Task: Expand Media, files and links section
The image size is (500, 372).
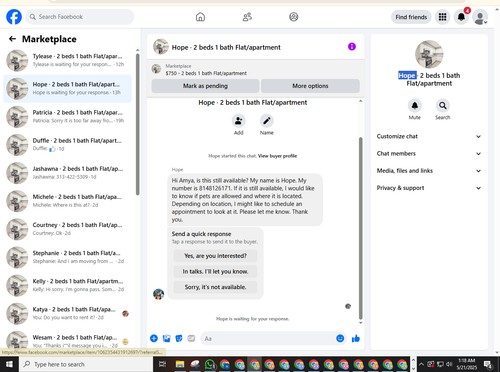Action: click(429, 171)
